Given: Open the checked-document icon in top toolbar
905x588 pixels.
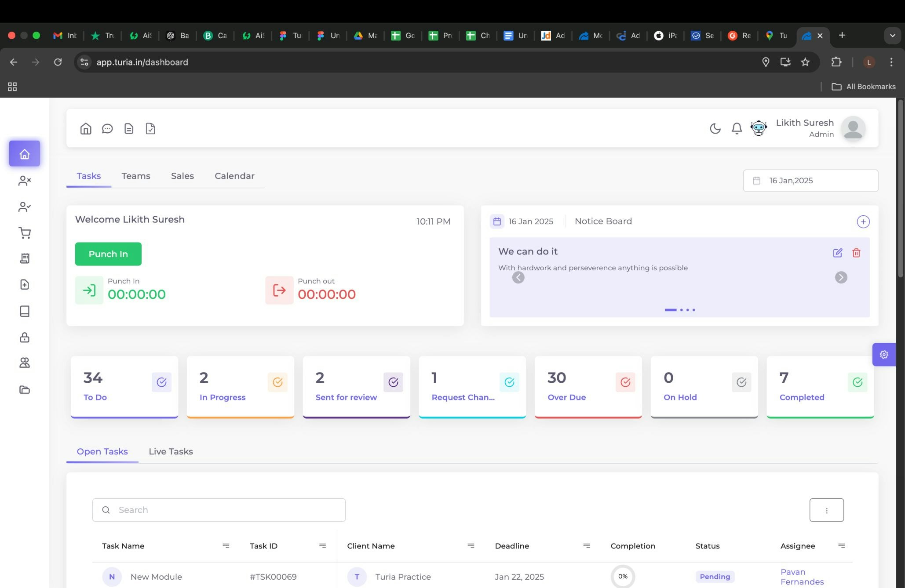Looking at the screenshot, I should tap(150, 128).
